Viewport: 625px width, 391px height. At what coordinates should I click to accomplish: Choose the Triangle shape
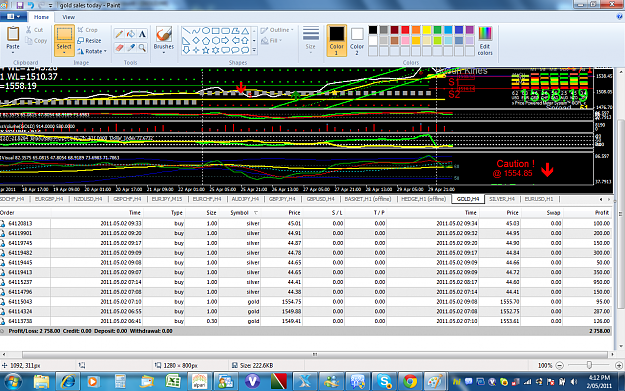pyautogui.click(x=245, y=31)
